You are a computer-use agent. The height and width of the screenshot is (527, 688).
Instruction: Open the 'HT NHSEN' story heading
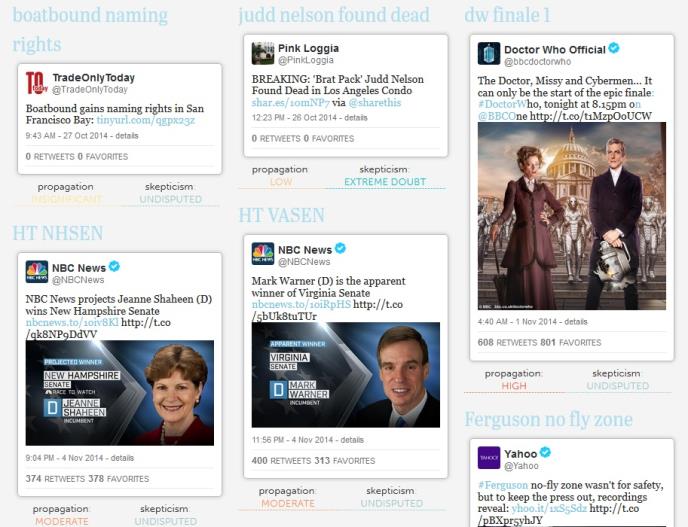click(57, 233)
